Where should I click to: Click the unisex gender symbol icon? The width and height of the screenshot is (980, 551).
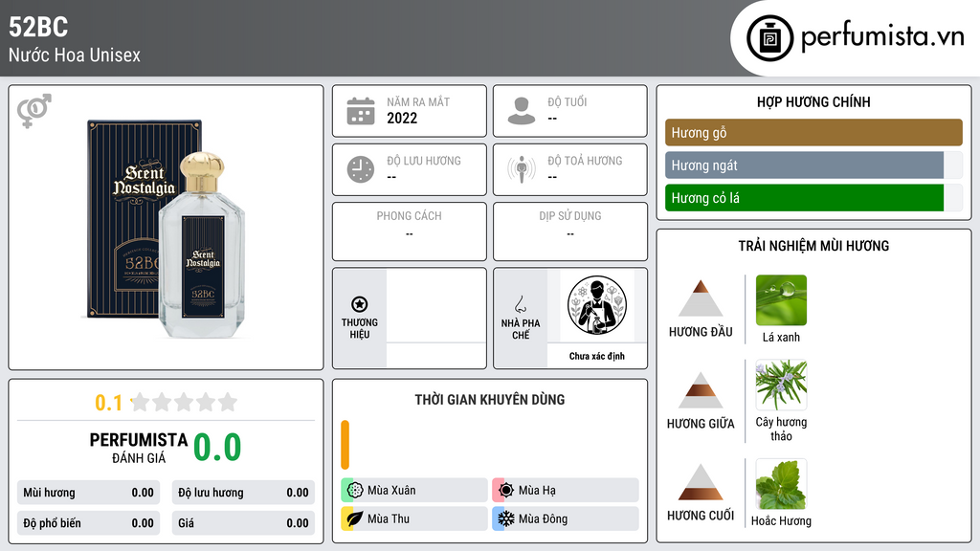pyautogui.click(x=34, y=111)
